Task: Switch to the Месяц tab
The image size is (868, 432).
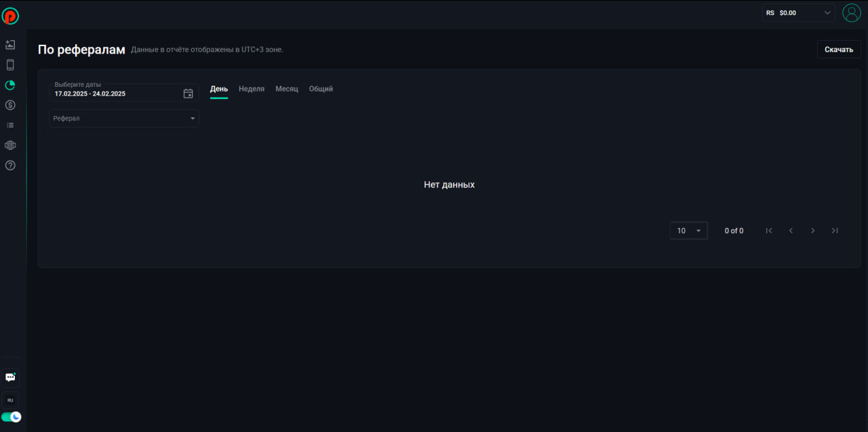Action: pos(287,90)
